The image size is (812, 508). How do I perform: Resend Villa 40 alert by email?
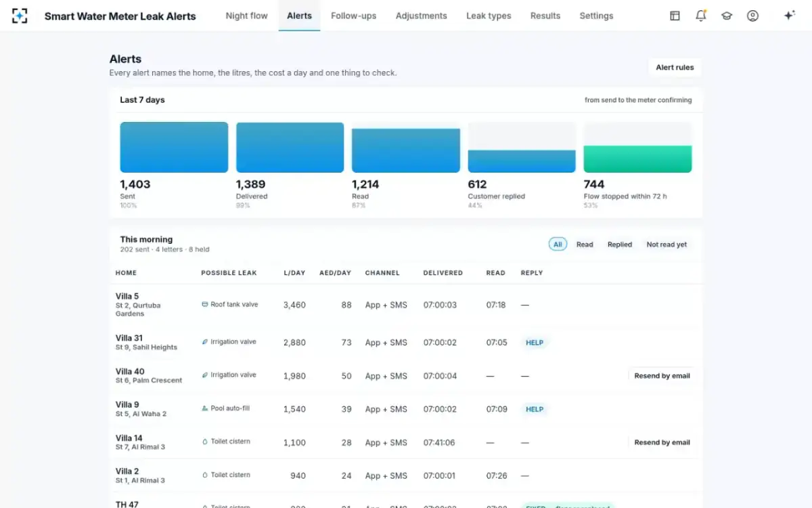click(662, 376)
